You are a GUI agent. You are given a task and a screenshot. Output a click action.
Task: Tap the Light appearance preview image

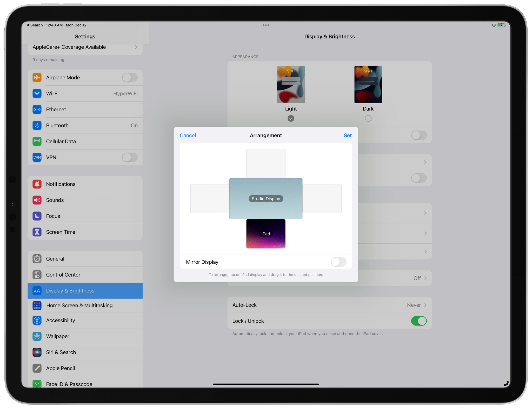[x=291, y=85]
